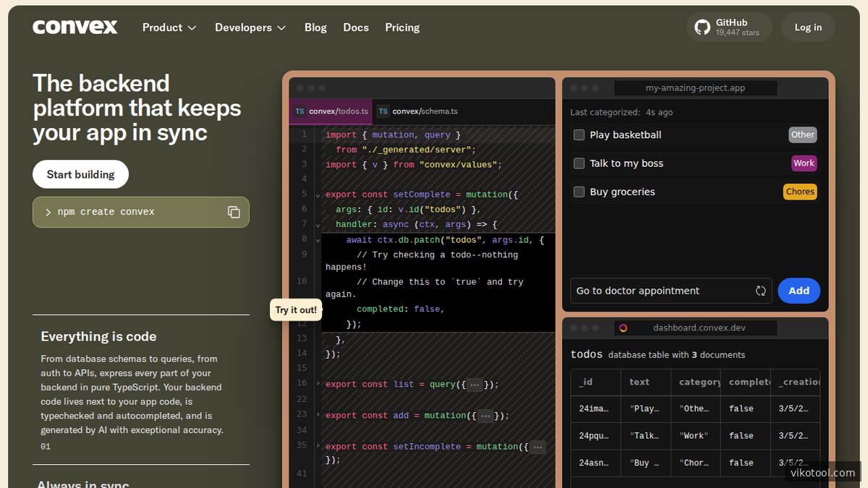
Task: Click the Convex logo in the navbar
Action: tap(75, 27)
